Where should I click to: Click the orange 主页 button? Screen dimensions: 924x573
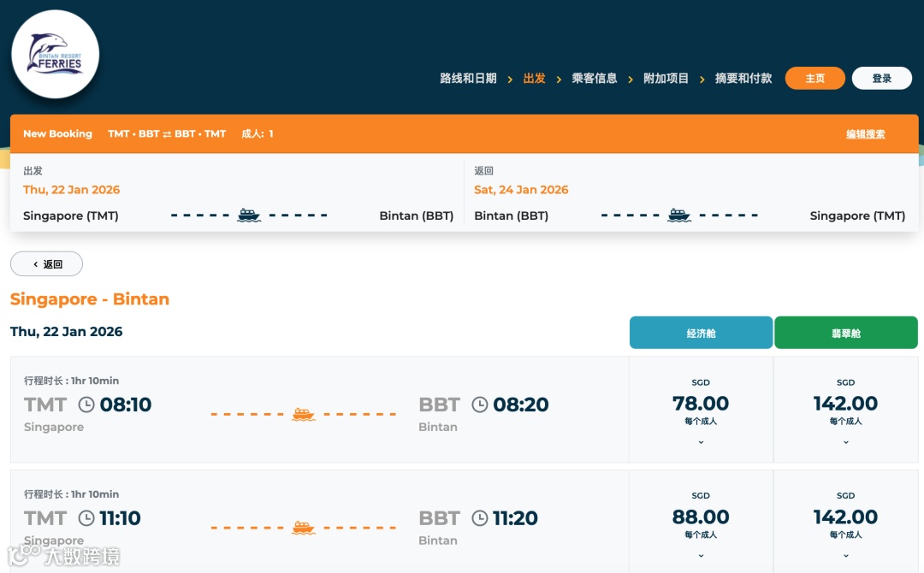pos(815,79)
